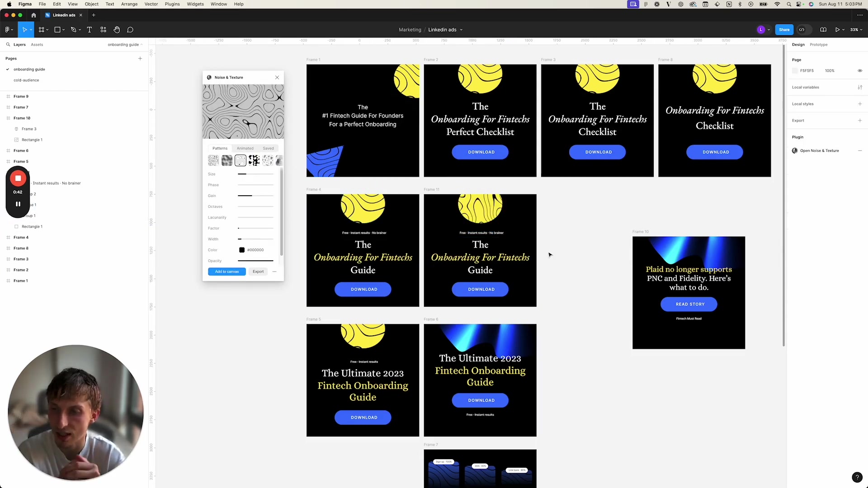This screenshot has width=868, height=488.
Task: Click the Gain slider in plugin
Action: coord(256,196)
